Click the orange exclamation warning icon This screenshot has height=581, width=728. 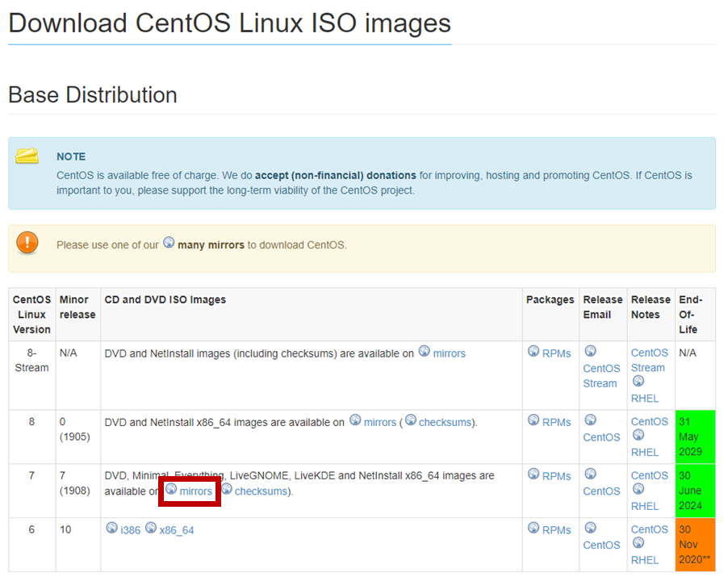27,243
